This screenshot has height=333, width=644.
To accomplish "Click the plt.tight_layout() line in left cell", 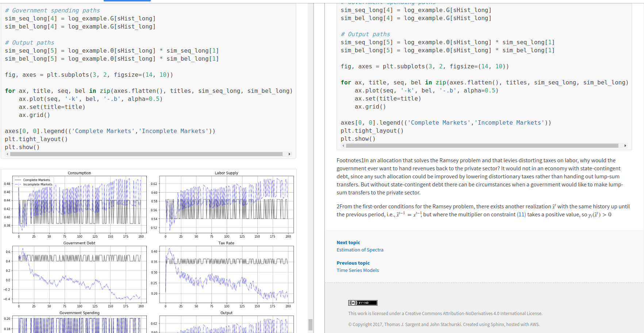I will [36, 139].
